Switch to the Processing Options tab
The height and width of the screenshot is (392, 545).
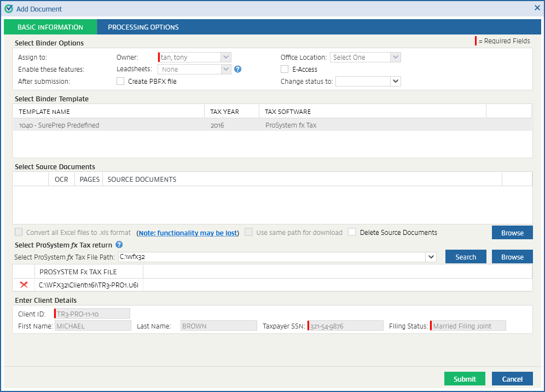(x=143, y=27)
